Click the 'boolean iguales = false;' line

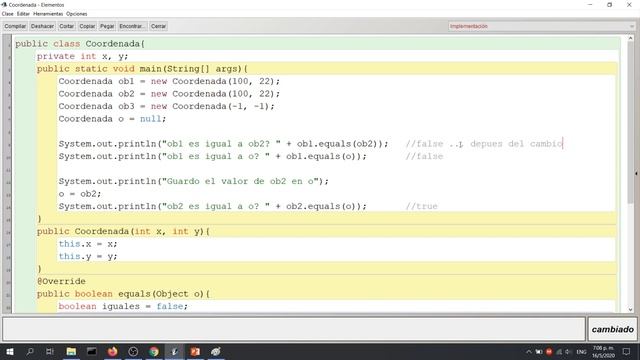[123, 306]
